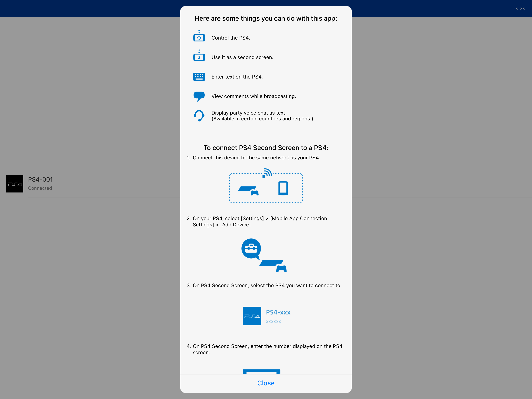Click the Wi-Fi signal icon in network diagram
532x399 pixels.
[267, 173]
